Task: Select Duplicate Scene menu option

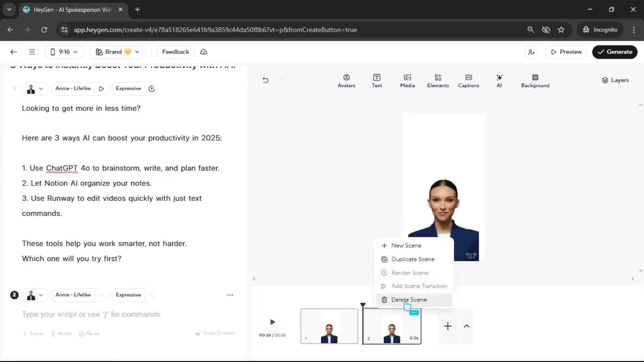Action: [413, 259]
